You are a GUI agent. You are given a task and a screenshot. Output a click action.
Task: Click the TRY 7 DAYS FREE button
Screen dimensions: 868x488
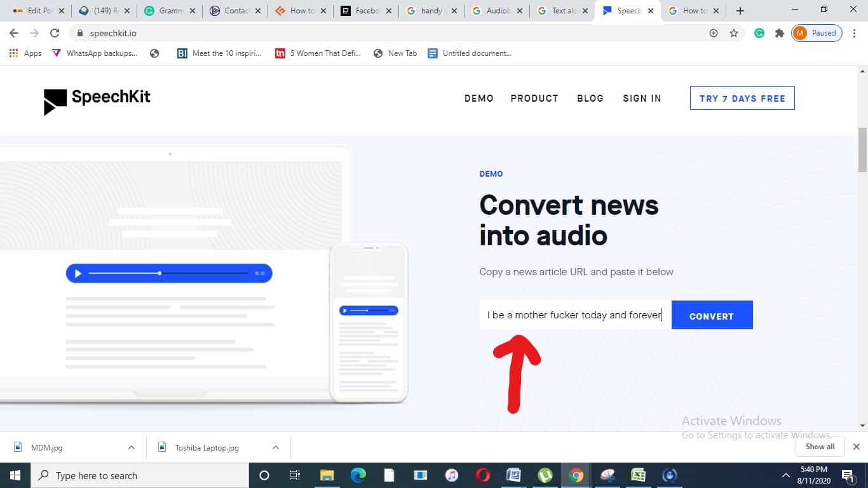(x=742, y=98)
